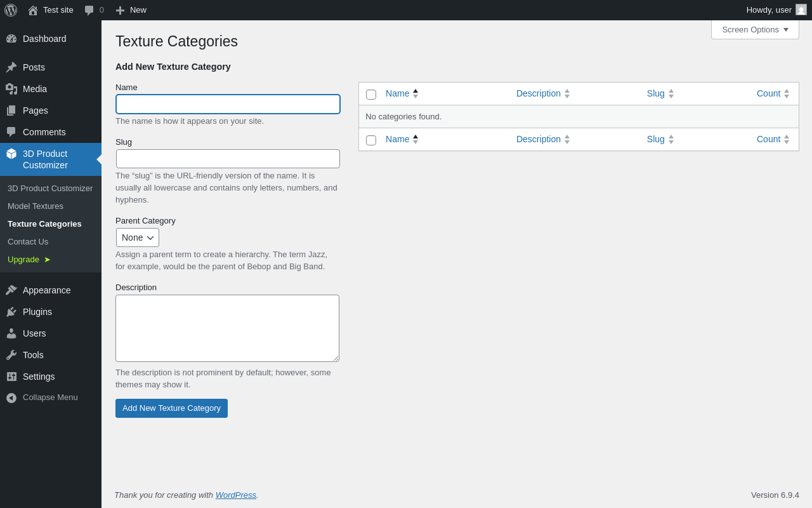The height and width of the screenshot is (508, 812).
Task: Click the Add New Texture Category button
Action: pos(171,408)
